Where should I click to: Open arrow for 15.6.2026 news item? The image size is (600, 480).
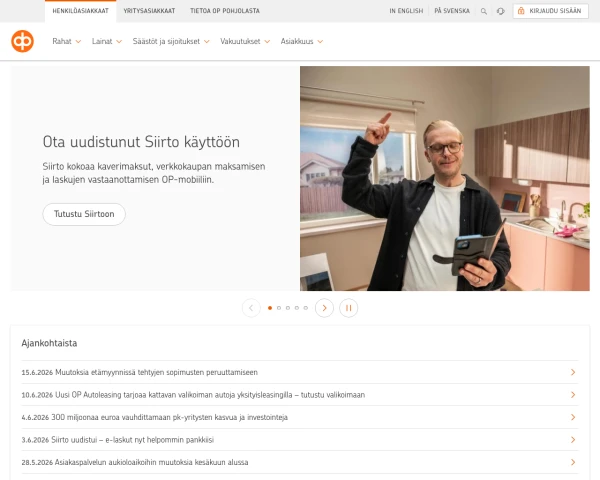(573, 372)
